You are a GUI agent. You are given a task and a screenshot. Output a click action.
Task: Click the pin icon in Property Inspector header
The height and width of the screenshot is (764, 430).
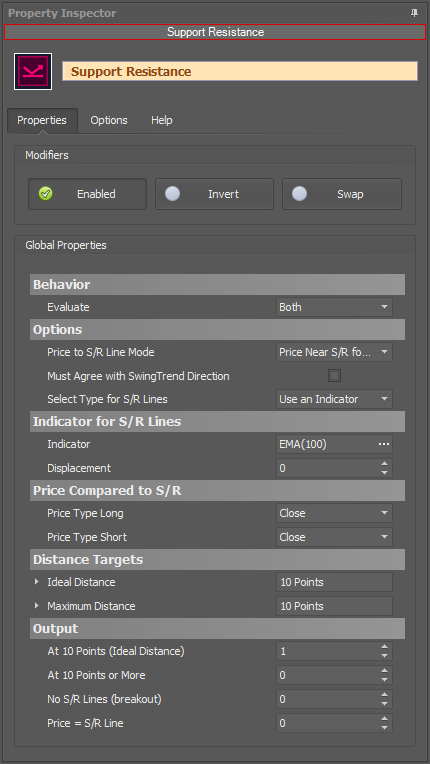tap(414, 13)
